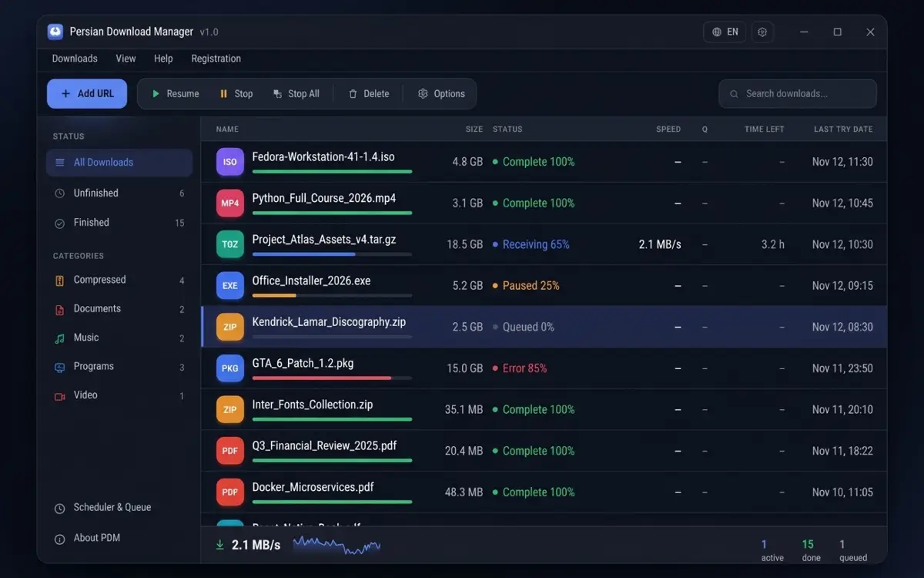Open the EN language selector
Image resolution: width=924 pixels, height=578 pixels.
(725, 32)
